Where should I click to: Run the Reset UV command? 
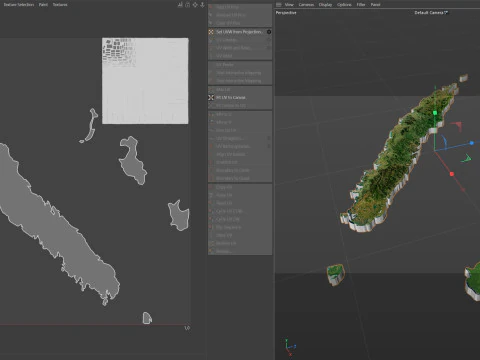239,203
